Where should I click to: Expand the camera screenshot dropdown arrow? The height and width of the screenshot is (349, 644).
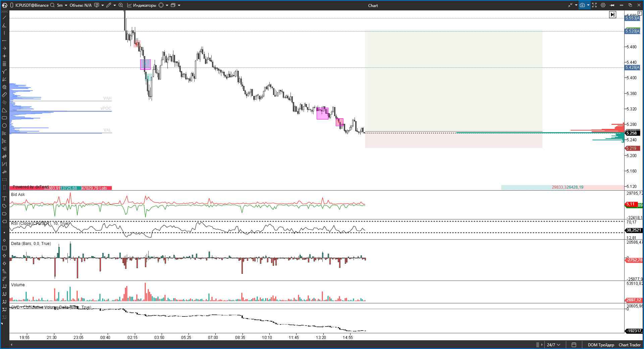click(588, 5)
